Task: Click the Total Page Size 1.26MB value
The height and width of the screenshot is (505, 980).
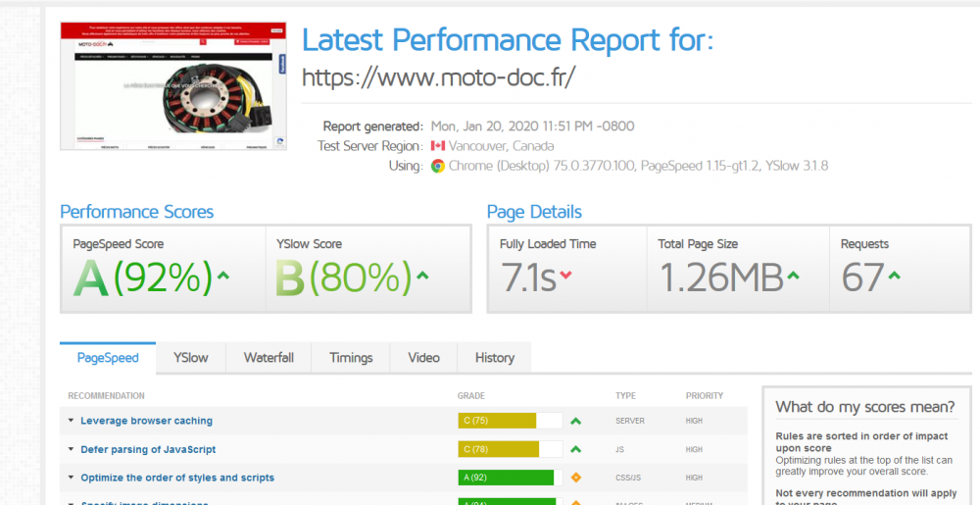Action: (721, 278)
